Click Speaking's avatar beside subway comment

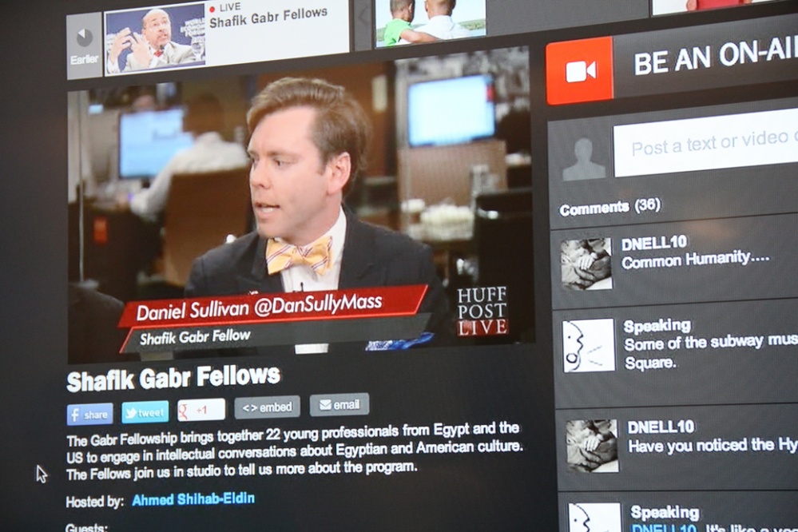[589, 345]
